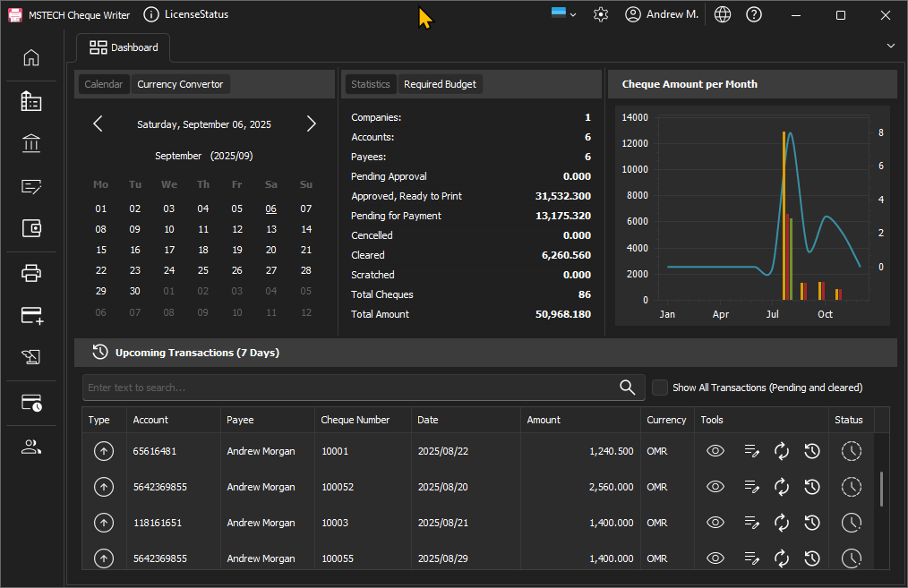Screen dimensions: 908x588
Task: Click the refresh icon for cheque 100052
Action: click(781, 487)
